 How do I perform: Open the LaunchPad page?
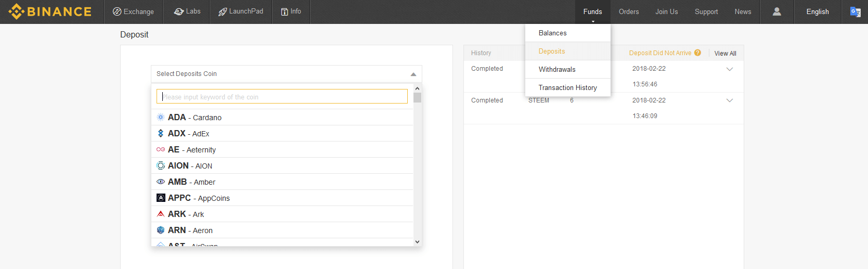pos(241,11)
